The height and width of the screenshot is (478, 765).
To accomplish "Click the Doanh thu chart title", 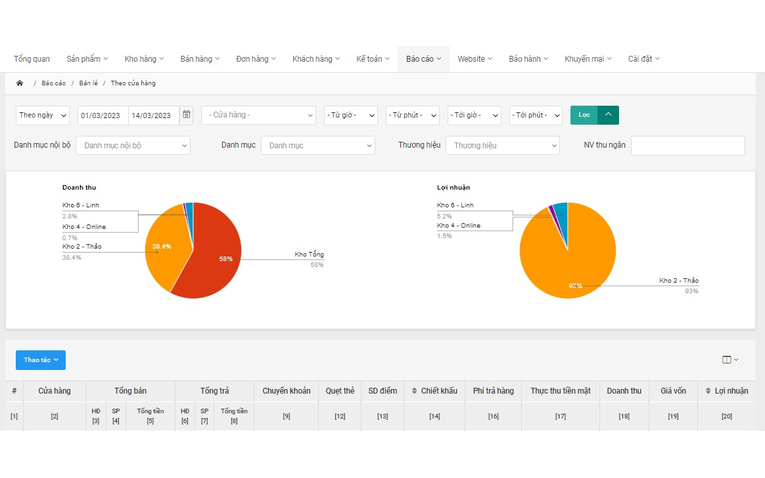I will 79,187.
